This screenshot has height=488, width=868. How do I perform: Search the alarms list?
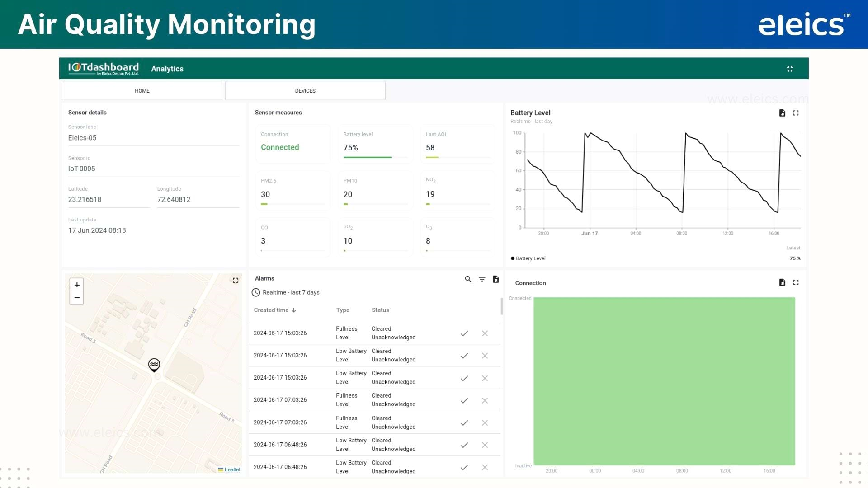pyautogui.click(x=468, y=279)
